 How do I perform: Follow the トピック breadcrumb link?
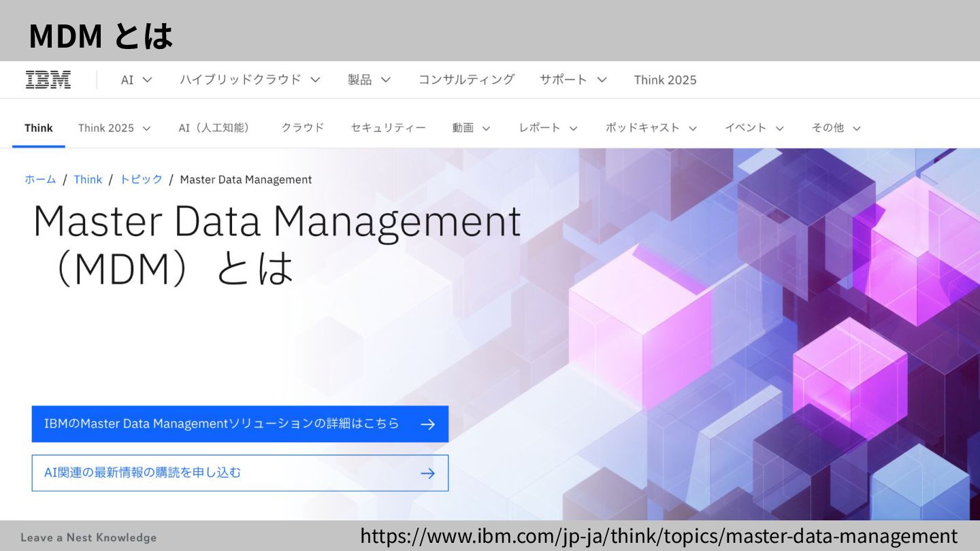[x=142, y=180]
